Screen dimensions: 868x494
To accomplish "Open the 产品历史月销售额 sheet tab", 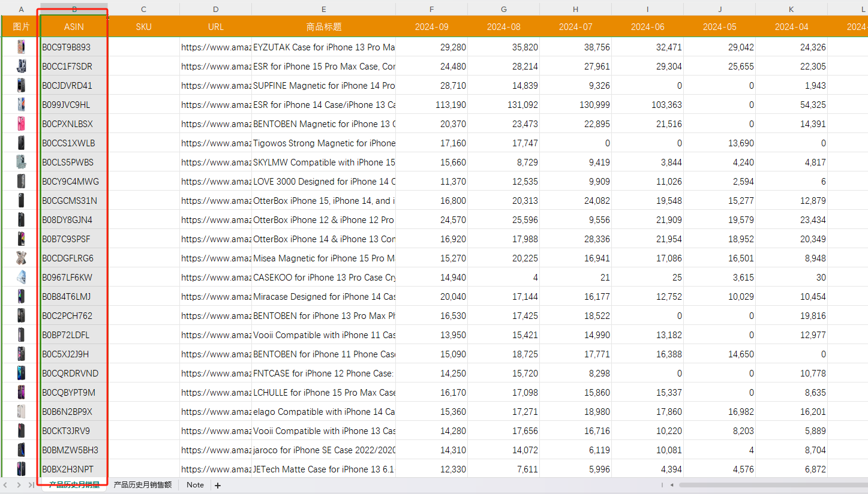I will [143, 485].
